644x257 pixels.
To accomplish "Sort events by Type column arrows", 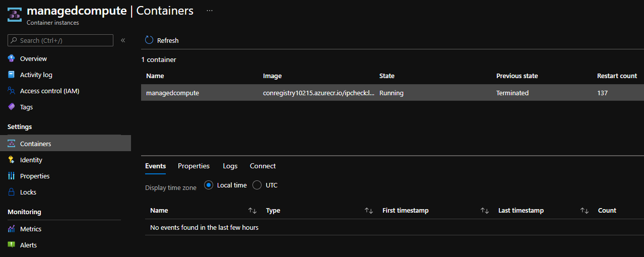I will 368,211.
